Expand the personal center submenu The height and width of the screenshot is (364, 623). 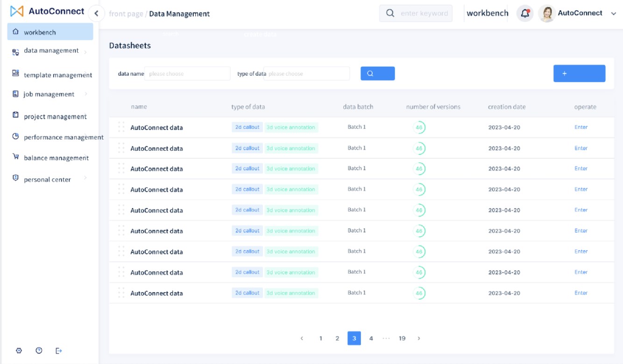(x=85, y=178)
